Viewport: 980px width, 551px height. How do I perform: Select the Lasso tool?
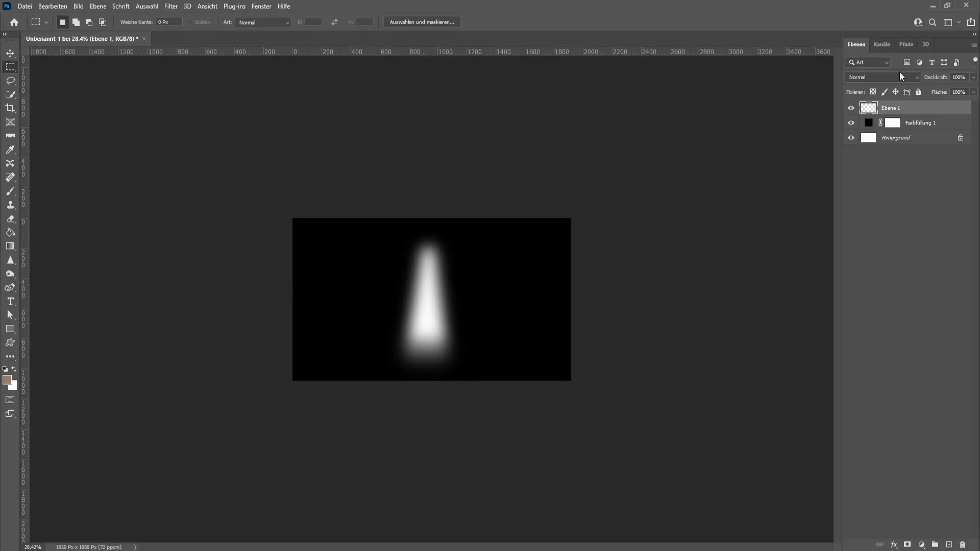point(10,80)
